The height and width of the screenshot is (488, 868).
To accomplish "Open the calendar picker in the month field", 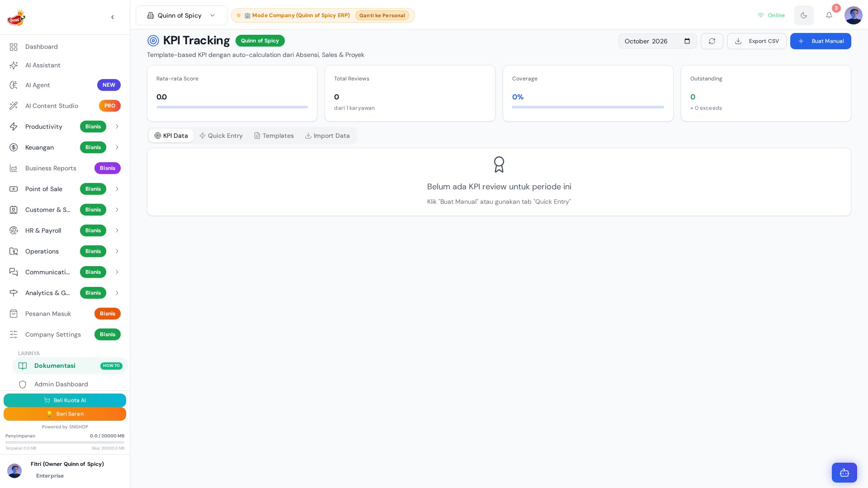I will (687, 41).
